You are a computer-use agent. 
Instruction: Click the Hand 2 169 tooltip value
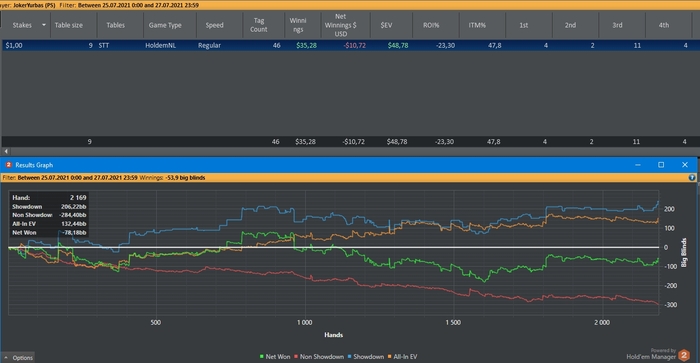pos(78,197)
